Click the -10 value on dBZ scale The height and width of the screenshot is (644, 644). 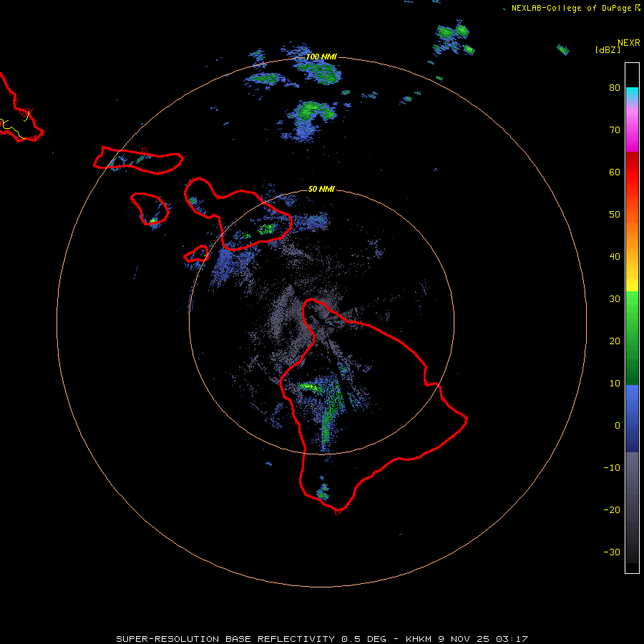point(612,468)
